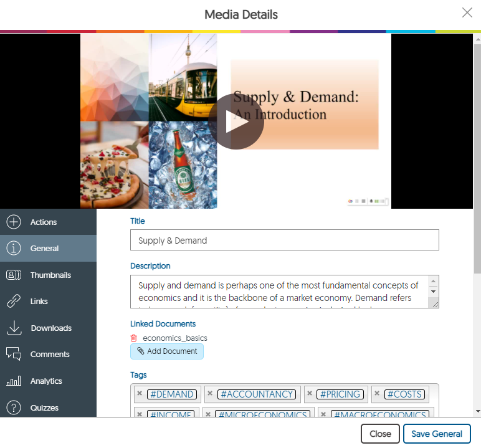This screenshot has width=481, height=448.
Task: Click the Comments speech bubble icon
Action: click(14, 354)
